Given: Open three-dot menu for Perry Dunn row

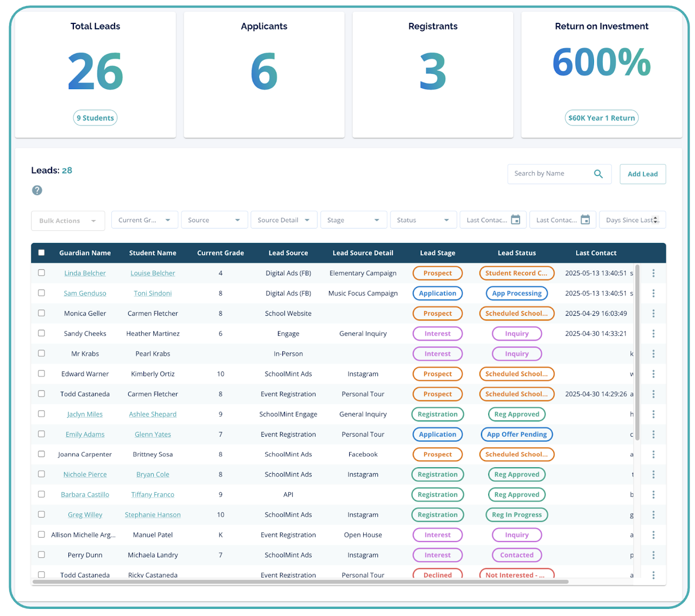Looking at the screenshot, I should pyautogui.click(x=653, y=555).
